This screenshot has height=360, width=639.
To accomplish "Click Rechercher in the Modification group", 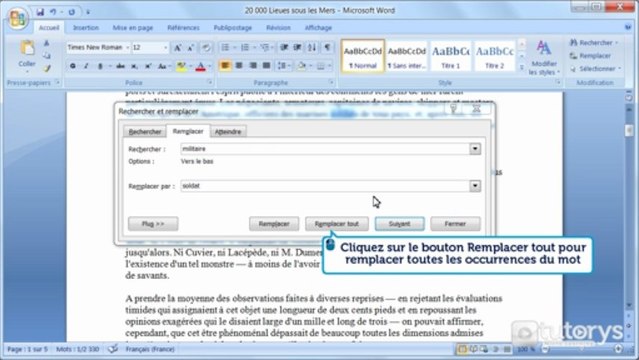I will (x=595, y=42).
